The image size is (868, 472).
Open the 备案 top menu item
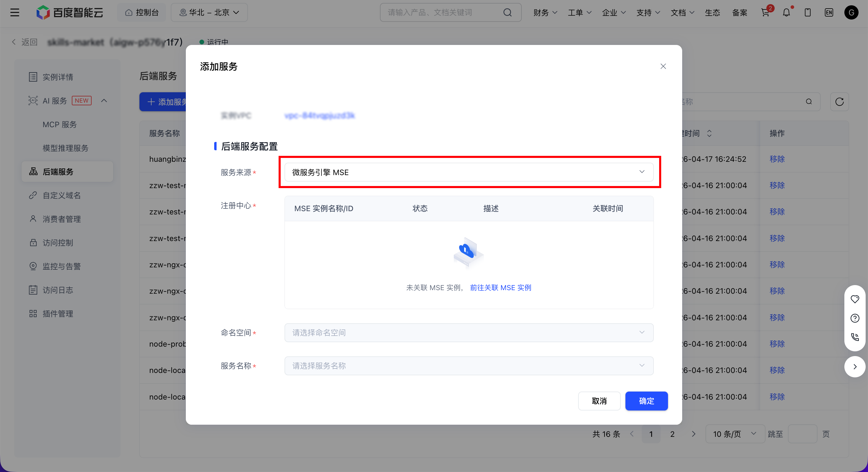(739, 12)
